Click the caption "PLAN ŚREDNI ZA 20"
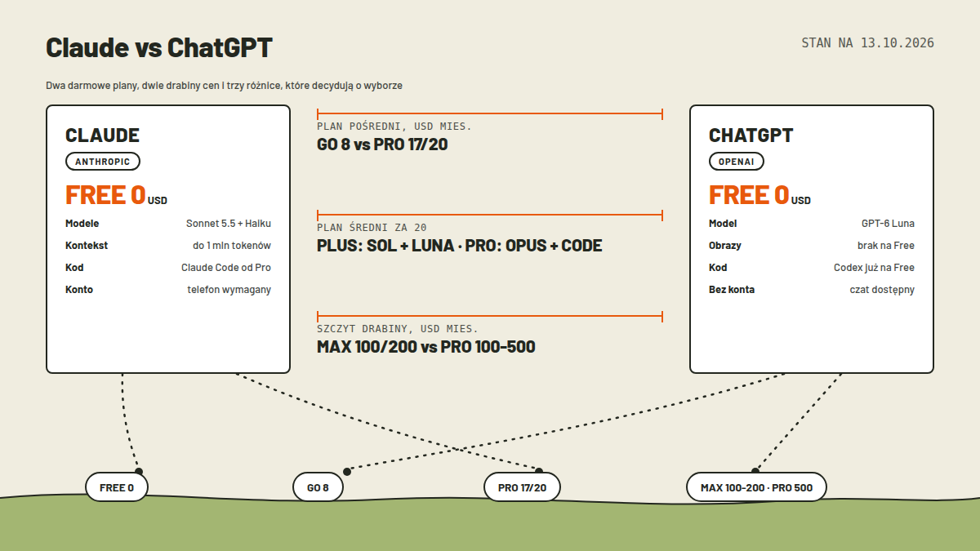Viewport: 980px width, 551px height. (x=372, y=228)
